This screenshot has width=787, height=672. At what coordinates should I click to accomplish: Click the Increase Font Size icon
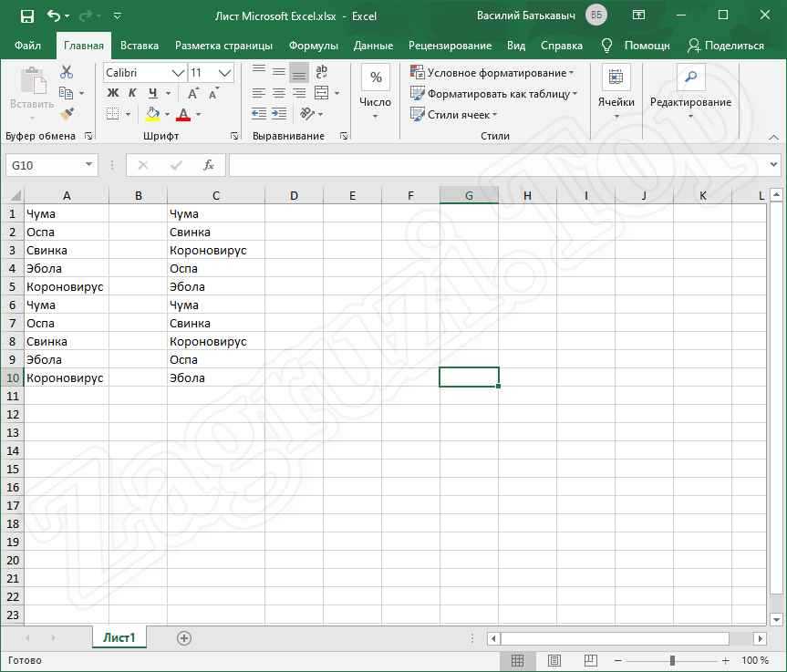click(193, 93)
